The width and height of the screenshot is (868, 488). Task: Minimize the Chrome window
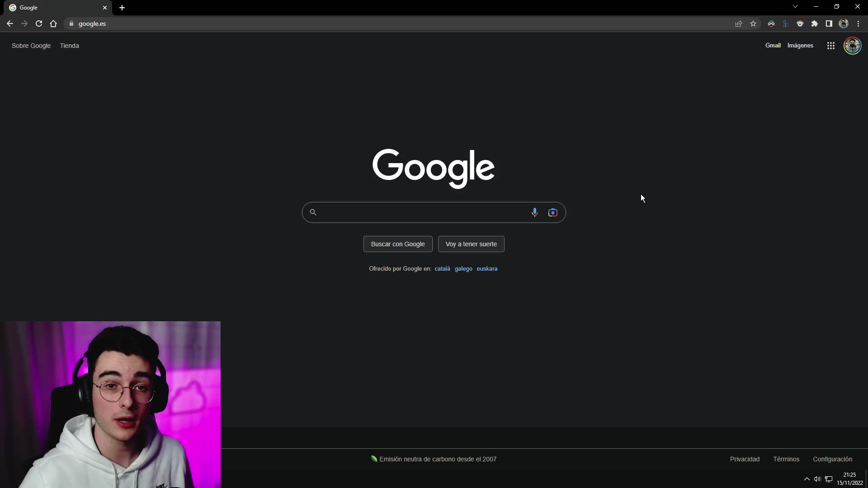coord(816,6)
